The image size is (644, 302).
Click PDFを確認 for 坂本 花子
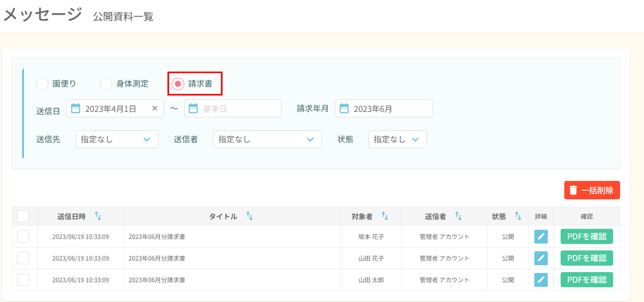click(x=586, y=236)
